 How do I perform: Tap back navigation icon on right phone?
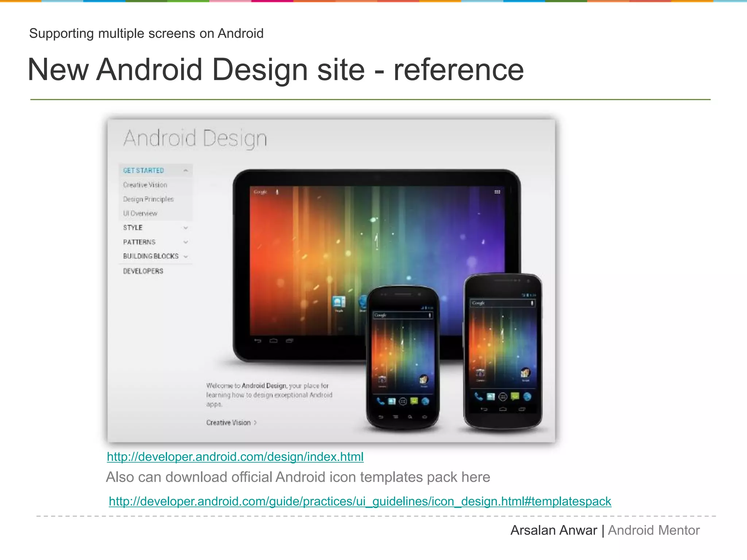tap(484, 409)
